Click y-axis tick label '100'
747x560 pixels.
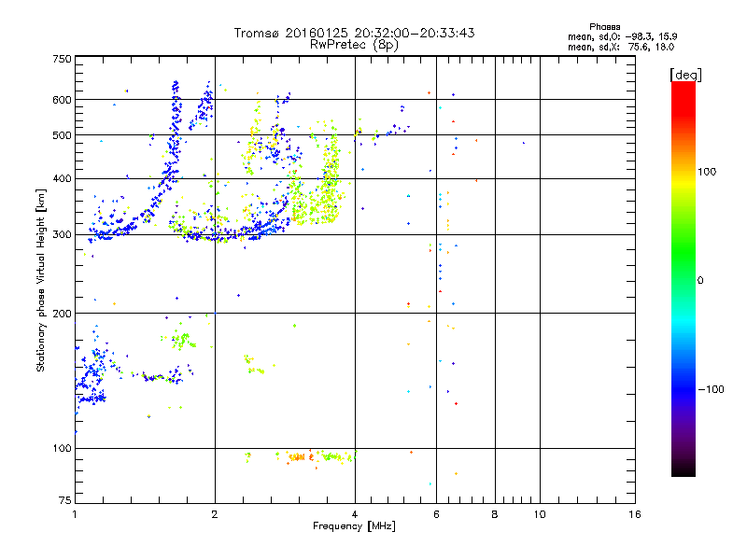62,449
